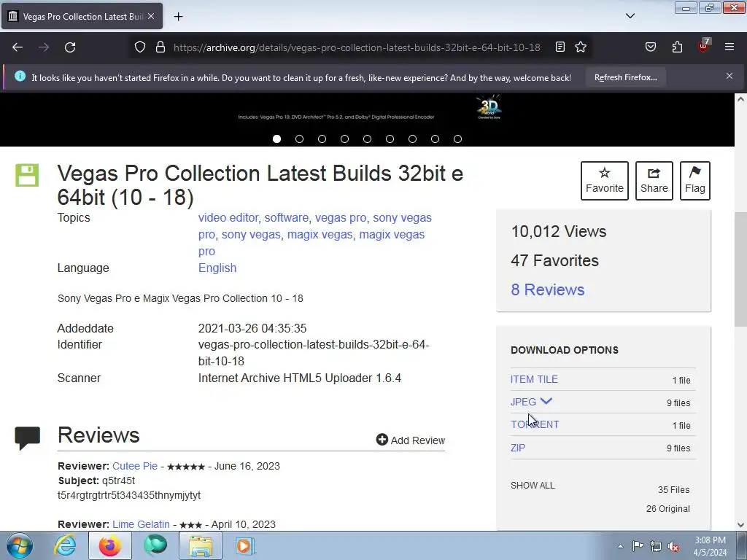
Task: Go back with the browser back arrow
Action: click(18, 47)
